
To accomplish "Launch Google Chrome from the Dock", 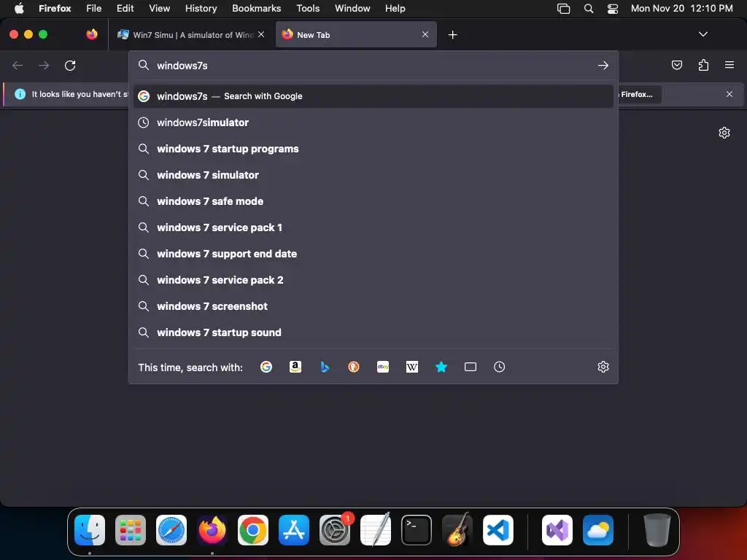I will point(253,530).
